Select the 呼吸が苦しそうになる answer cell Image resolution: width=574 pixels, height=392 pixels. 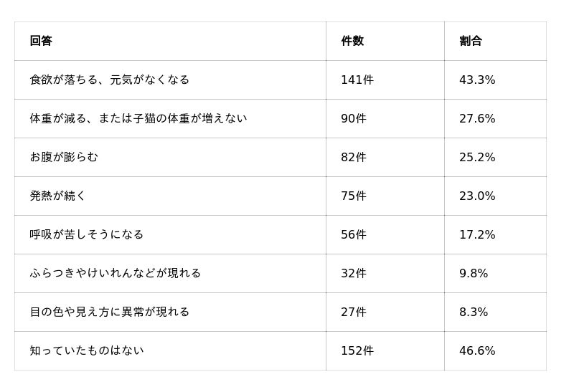click(x=86, y=234)
